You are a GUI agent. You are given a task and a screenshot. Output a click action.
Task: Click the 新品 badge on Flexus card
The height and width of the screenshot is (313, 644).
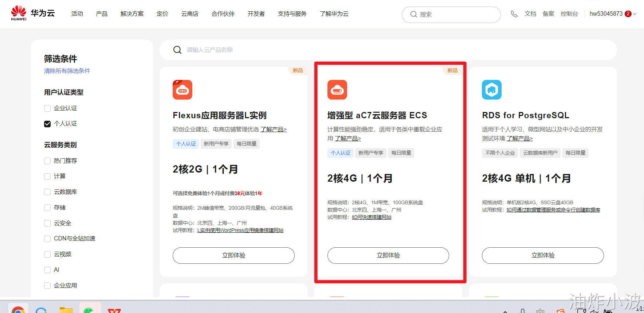coord(298,71)
